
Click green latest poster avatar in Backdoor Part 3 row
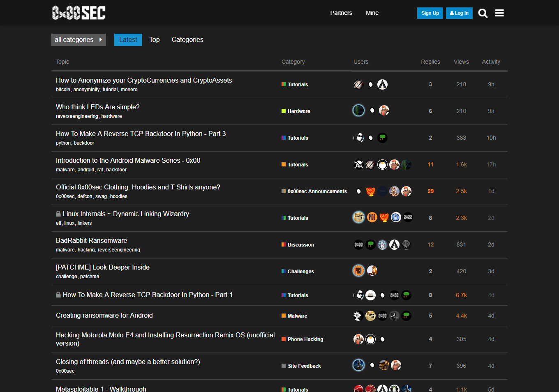(383, 138)
